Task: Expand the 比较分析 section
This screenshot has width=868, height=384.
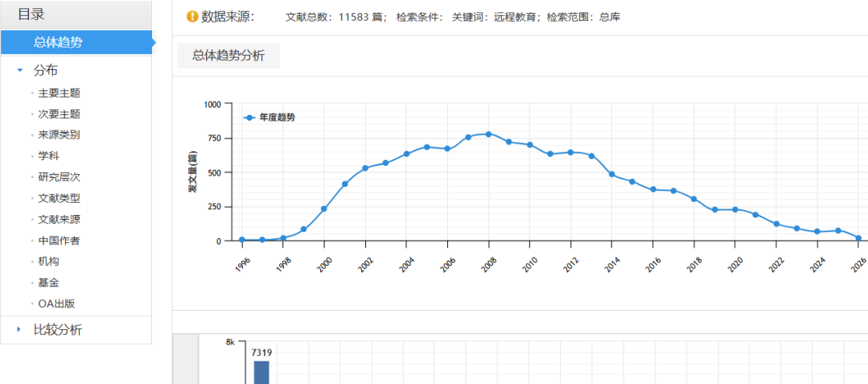Action: click(20, 329)
